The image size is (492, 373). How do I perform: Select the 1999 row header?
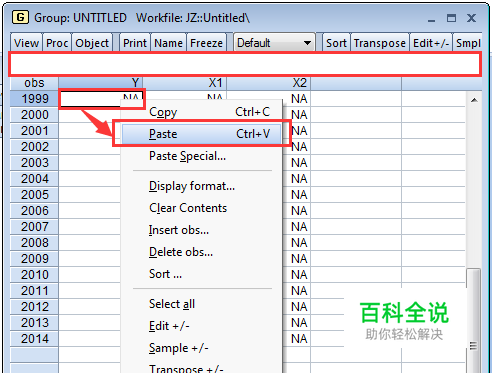[34, 99]
